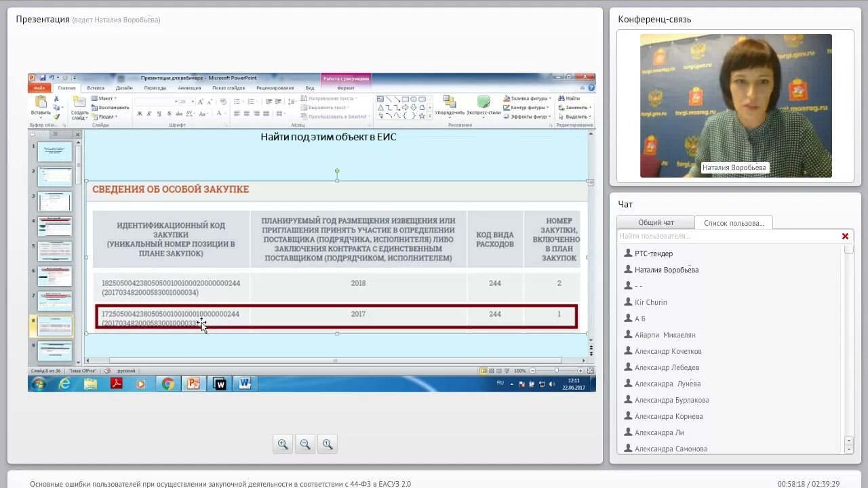Click RU language indicator in taskbar
This screenshot has height=488, width=868.
point(500,383)
